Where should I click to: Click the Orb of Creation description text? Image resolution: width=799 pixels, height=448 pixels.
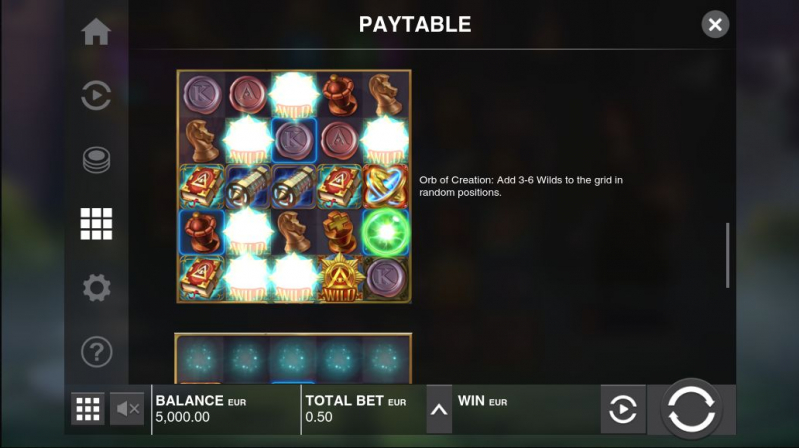coord(521,186)
